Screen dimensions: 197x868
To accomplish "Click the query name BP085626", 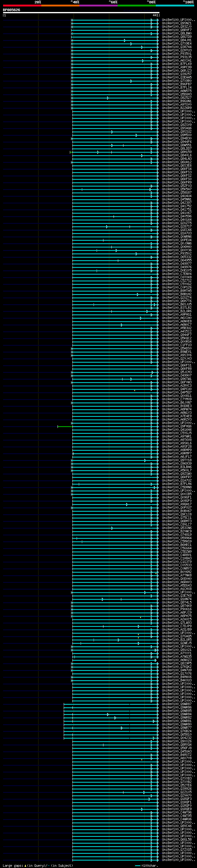I will click(11, 10).
